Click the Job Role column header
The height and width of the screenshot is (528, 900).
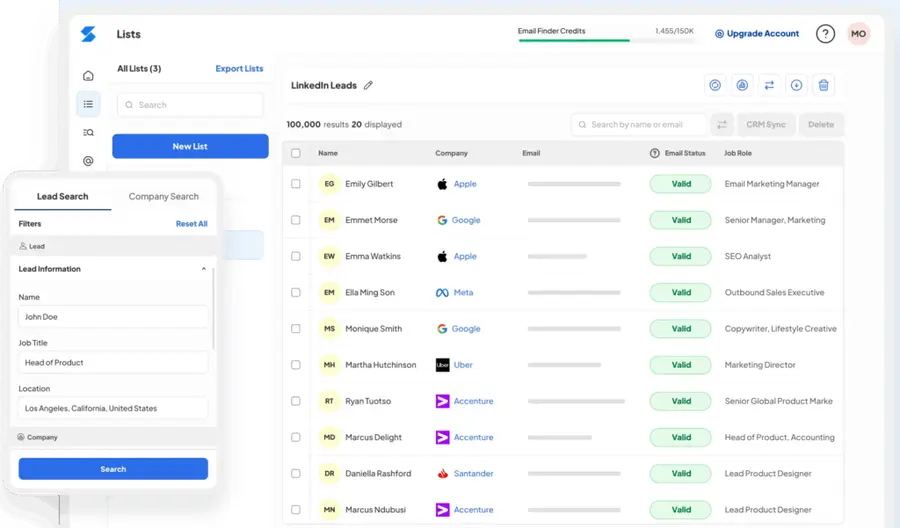(738, 153)
